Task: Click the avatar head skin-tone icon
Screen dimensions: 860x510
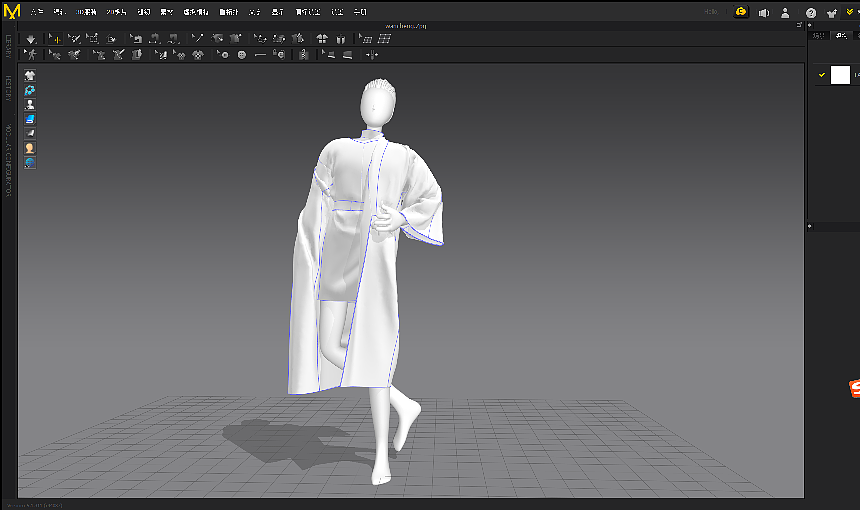Action: (x=30, y=148)
